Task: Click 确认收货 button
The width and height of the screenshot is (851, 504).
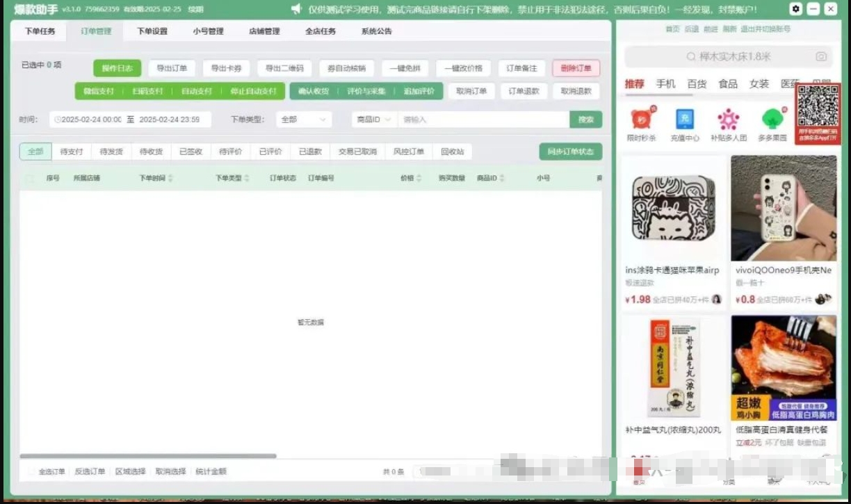Action: pyautogui.click(x=314, y=91)
